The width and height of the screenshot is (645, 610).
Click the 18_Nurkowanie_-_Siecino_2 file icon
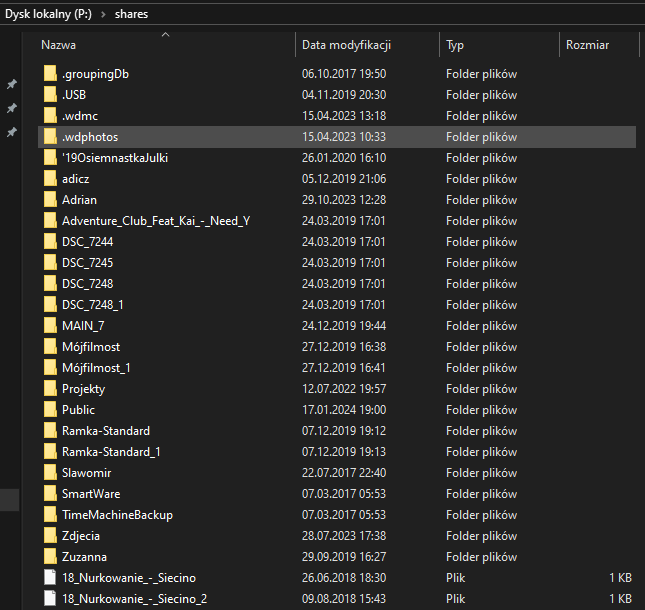coord(50,598)
